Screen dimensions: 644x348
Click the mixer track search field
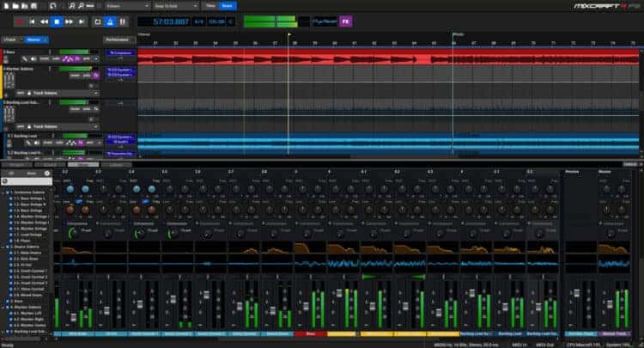click(x=27, y=181)
